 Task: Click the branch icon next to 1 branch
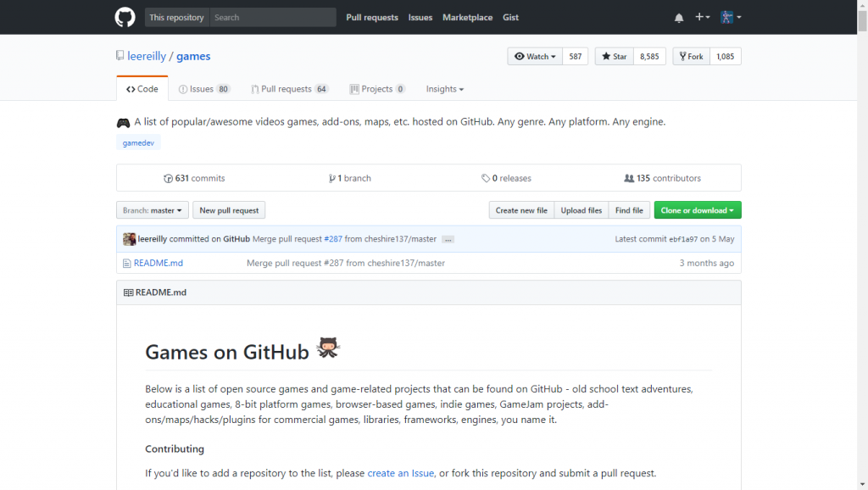pyautogui.click(x=331, y=178)
